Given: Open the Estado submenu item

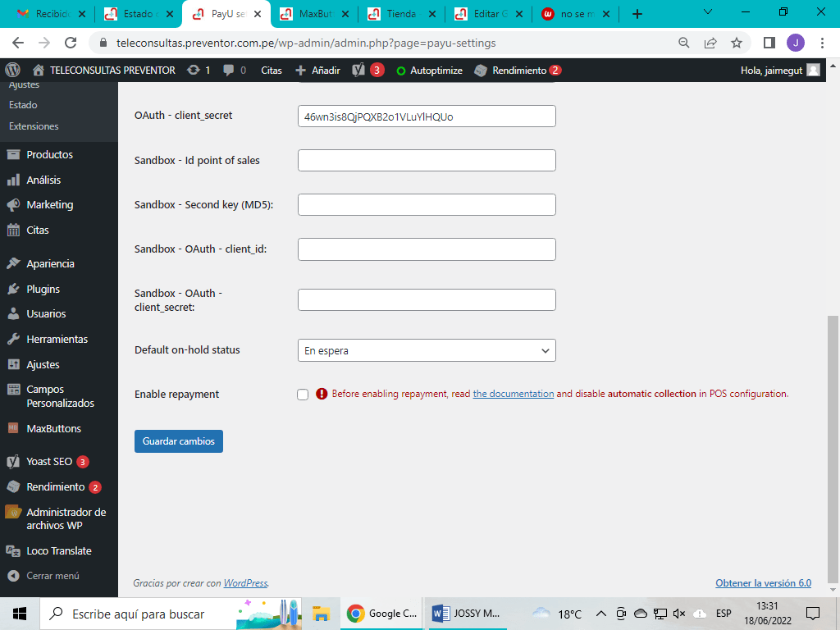Looking at the screenshot, I should pos(23,105).
